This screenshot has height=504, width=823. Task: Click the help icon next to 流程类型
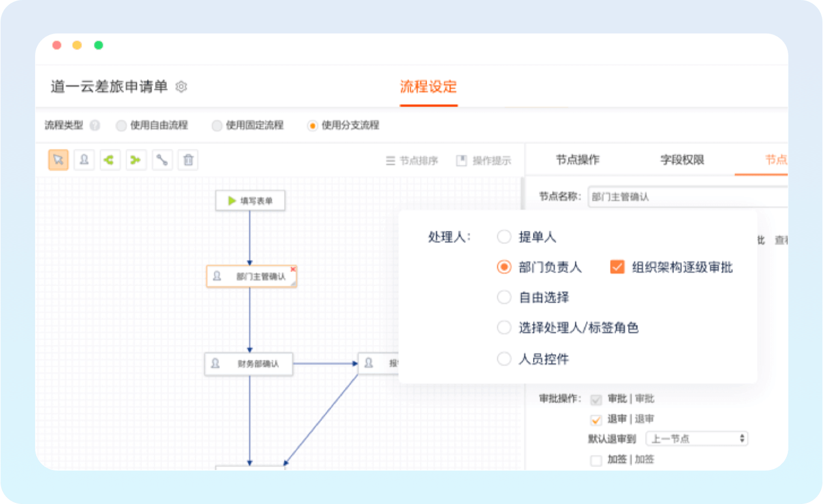[x=95, y=125]
